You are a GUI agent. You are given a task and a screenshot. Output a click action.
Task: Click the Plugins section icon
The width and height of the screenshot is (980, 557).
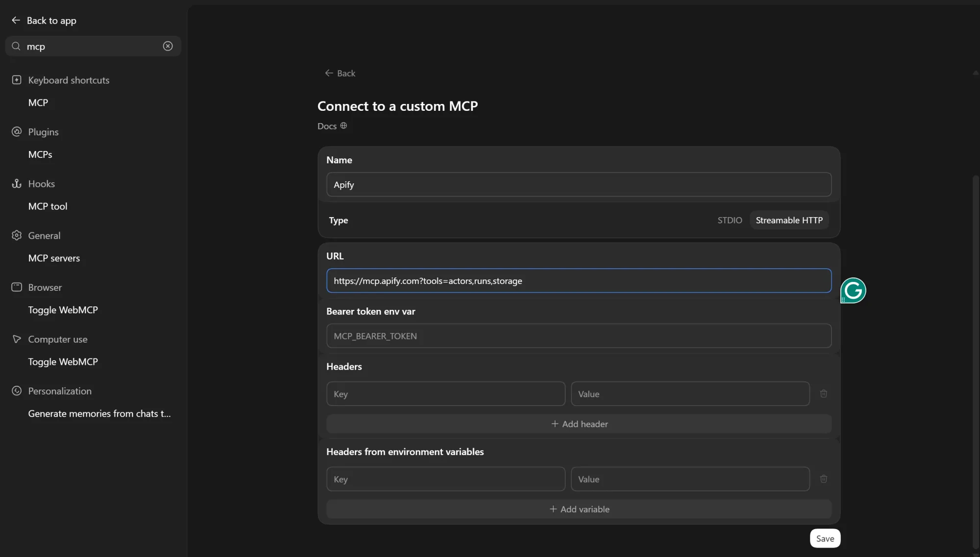coord(17,131)
